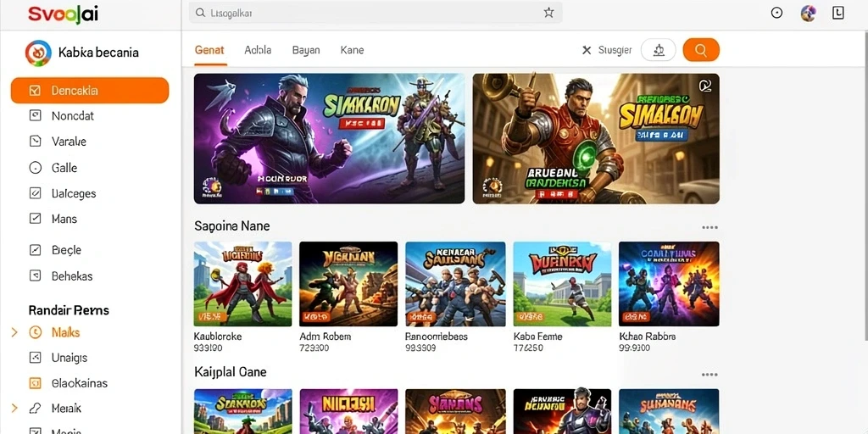
Task: Toggle the Mans checkbox in sidebar
Action: 35,219
